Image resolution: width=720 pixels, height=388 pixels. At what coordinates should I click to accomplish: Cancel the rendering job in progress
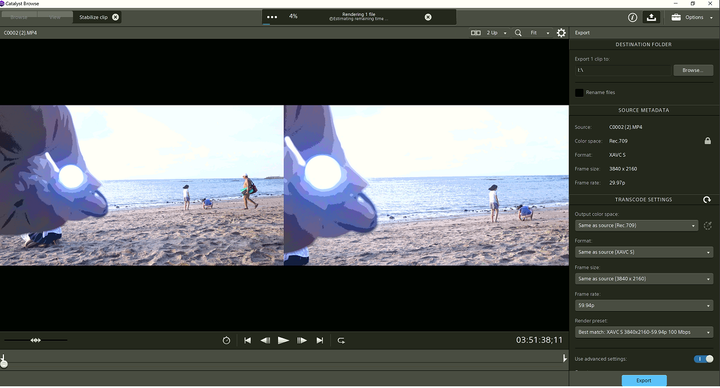point(428,17)
